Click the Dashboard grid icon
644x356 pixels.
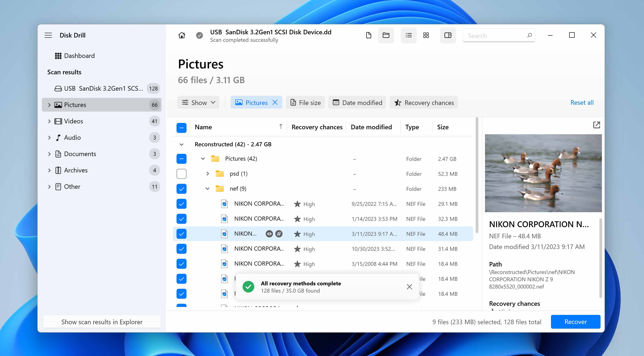coord(58,56)
